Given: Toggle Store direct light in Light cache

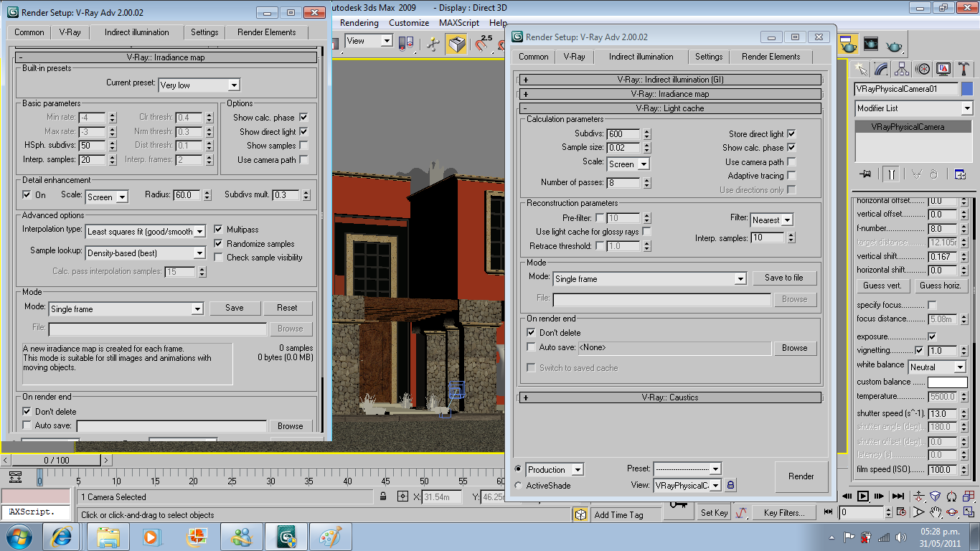Looking at the screenshot, I should [791, 133].
